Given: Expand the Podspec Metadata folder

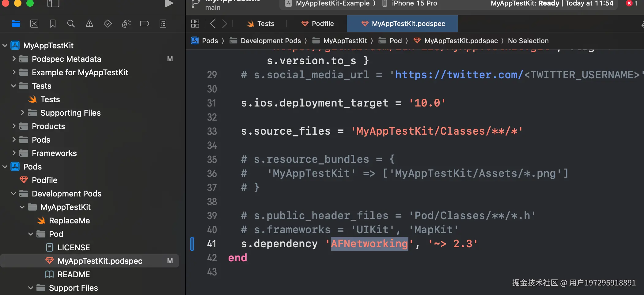Looking at the screenshot, I should pos(13,59).
